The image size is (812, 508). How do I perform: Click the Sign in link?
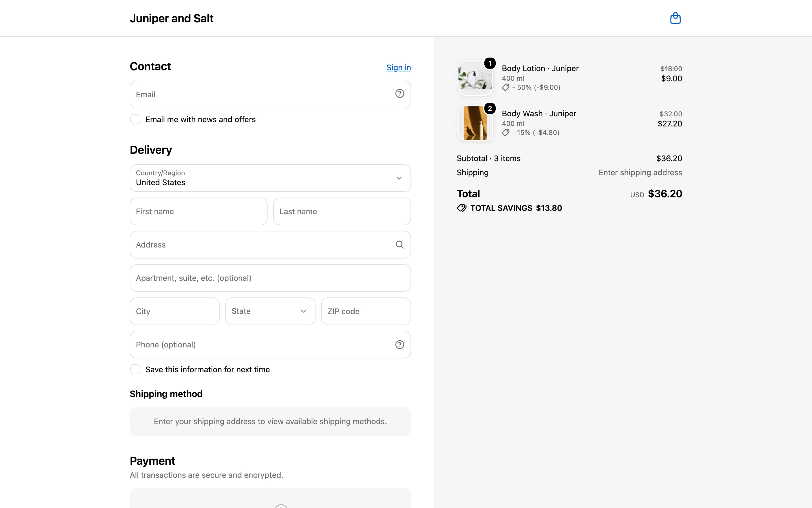point(399,67)
